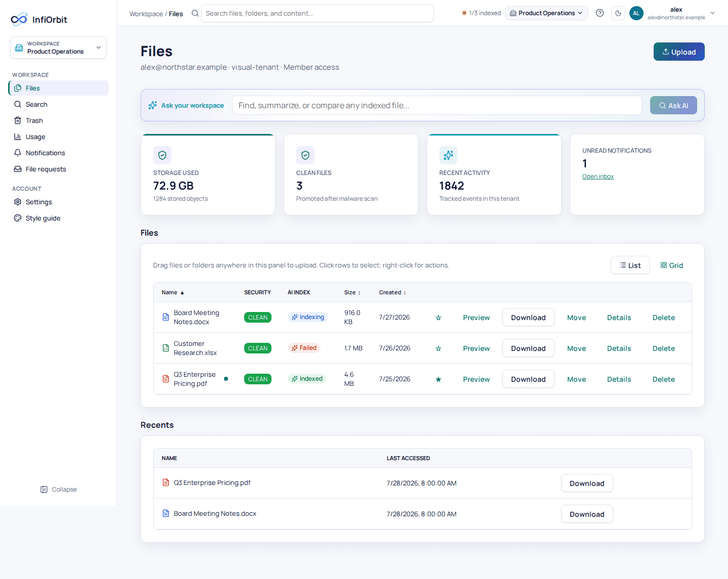
Task: Click the Notifications bell icon in sidebar
Action: click(x=18, y=153)
